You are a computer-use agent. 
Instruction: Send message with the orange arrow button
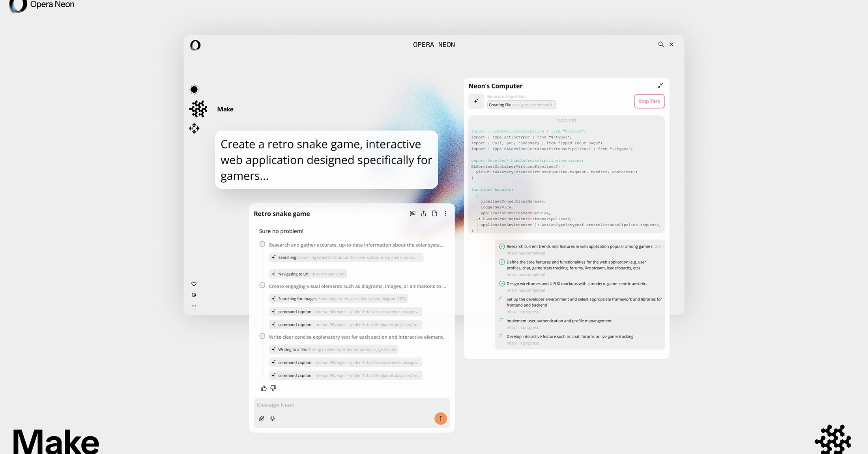tap(441, 418)
